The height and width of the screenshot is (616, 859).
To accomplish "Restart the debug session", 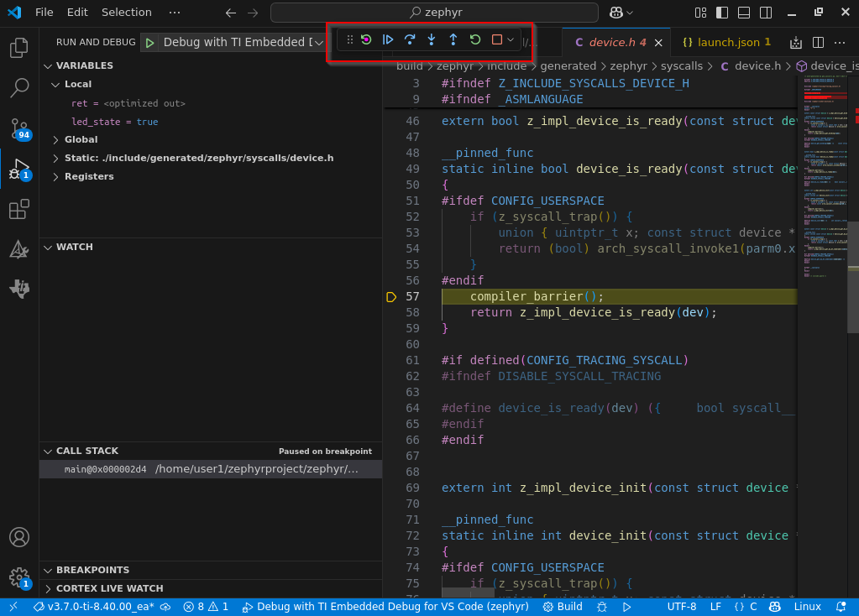I will (475, 39).
